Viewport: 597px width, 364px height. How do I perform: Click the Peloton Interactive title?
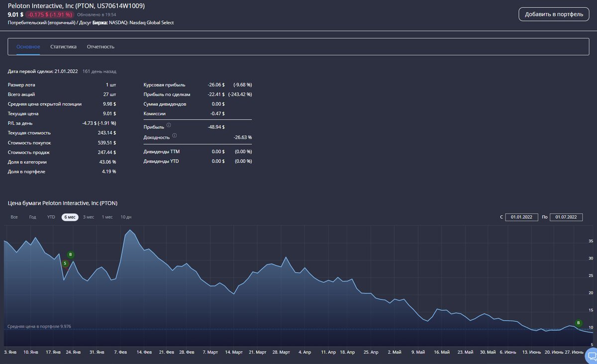point(77,5)
